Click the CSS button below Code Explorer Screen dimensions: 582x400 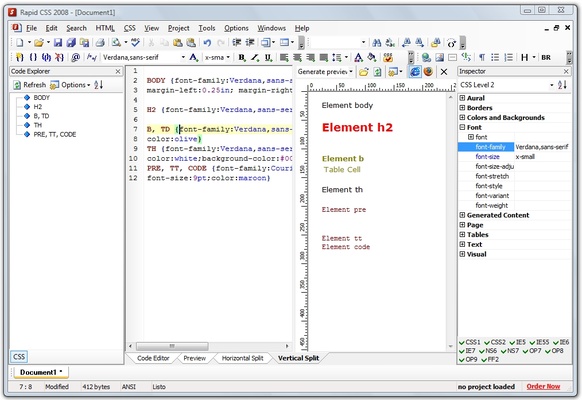coord(19,357)
